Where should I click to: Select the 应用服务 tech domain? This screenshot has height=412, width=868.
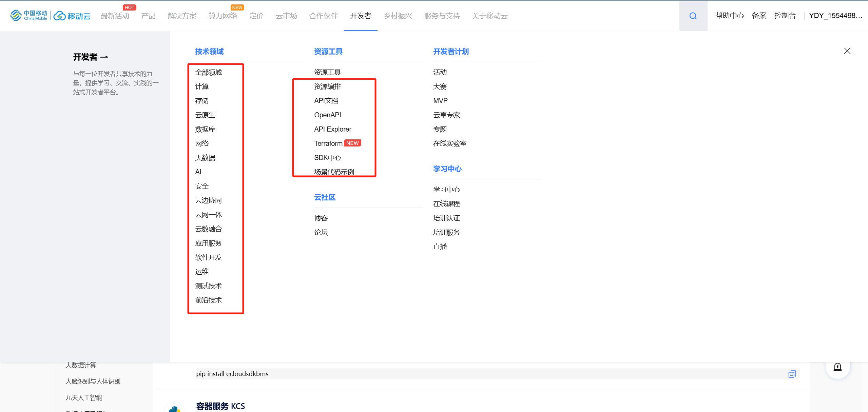(x=208, y=243)
